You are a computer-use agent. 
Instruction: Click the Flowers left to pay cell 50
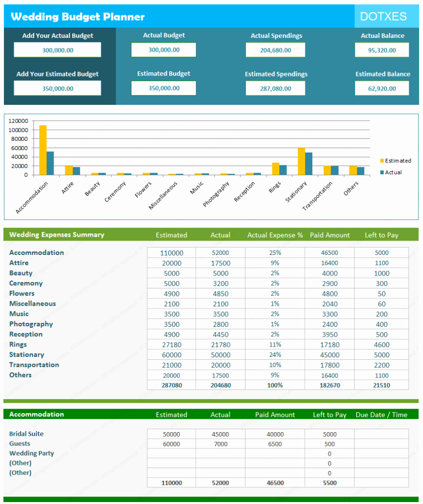[382, 294]
